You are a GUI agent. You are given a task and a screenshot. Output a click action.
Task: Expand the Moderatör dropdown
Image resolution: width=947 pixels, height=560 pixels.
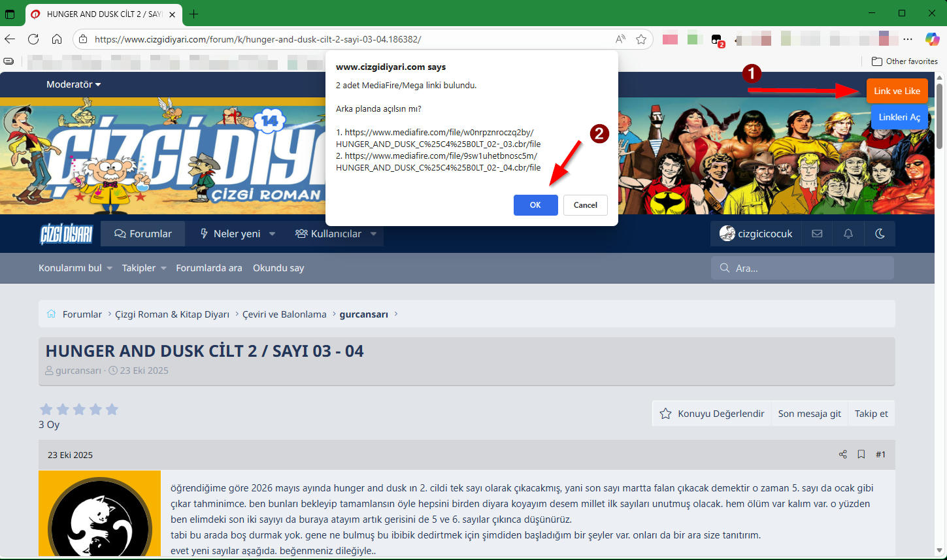click(73, 84)
